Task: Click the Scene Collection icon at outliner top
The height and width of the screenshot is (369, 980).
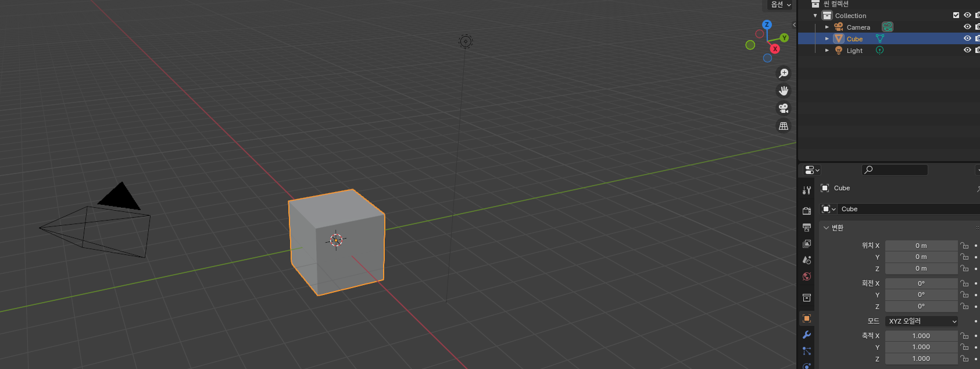Action: point(816,3)
